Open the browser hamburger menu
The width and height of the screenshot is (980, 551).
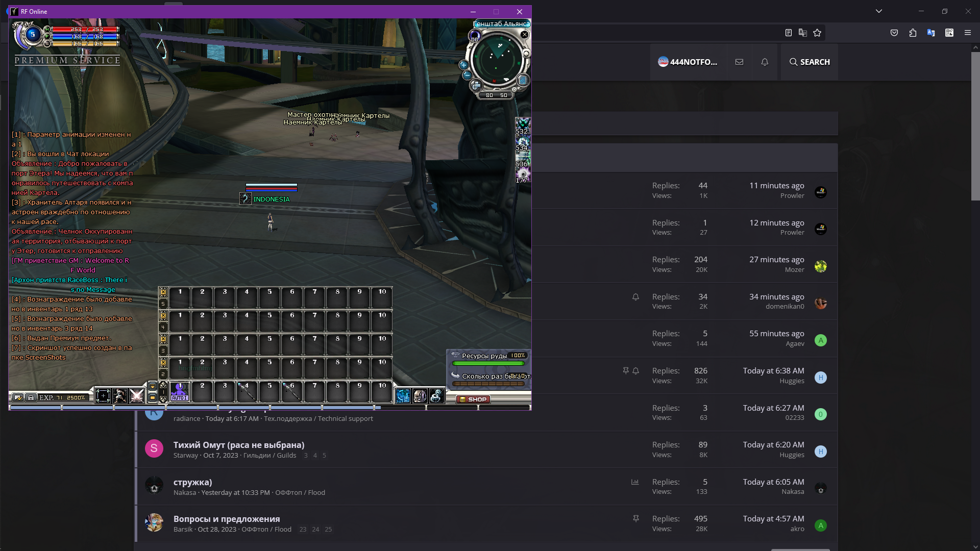pos(967,33)
